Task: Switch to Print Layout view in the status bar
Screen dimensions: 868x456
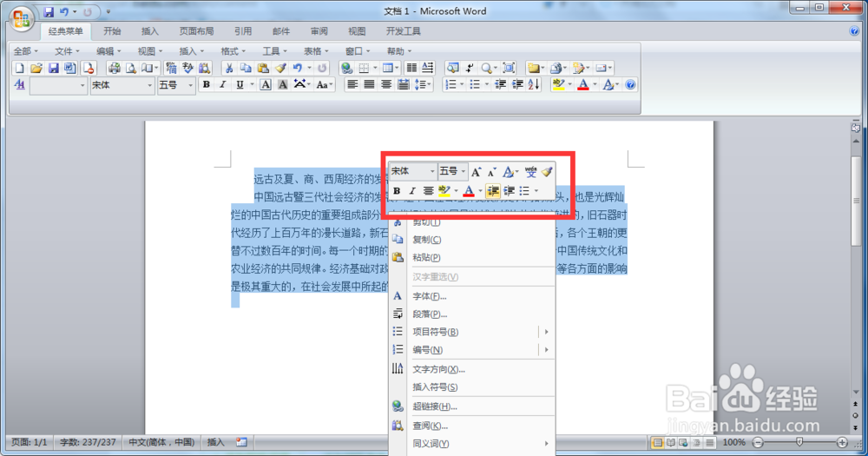Action: (657, 443)
